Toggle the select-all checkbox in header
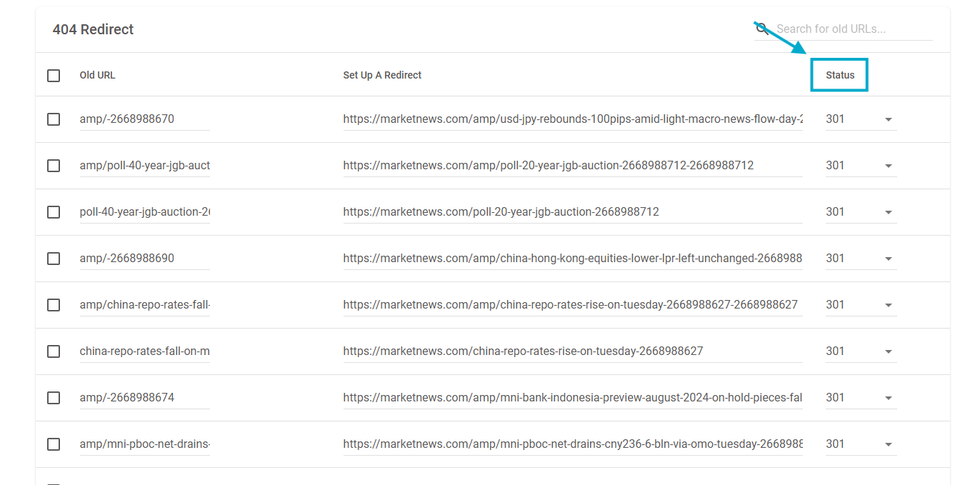 [x=54, y=75]
